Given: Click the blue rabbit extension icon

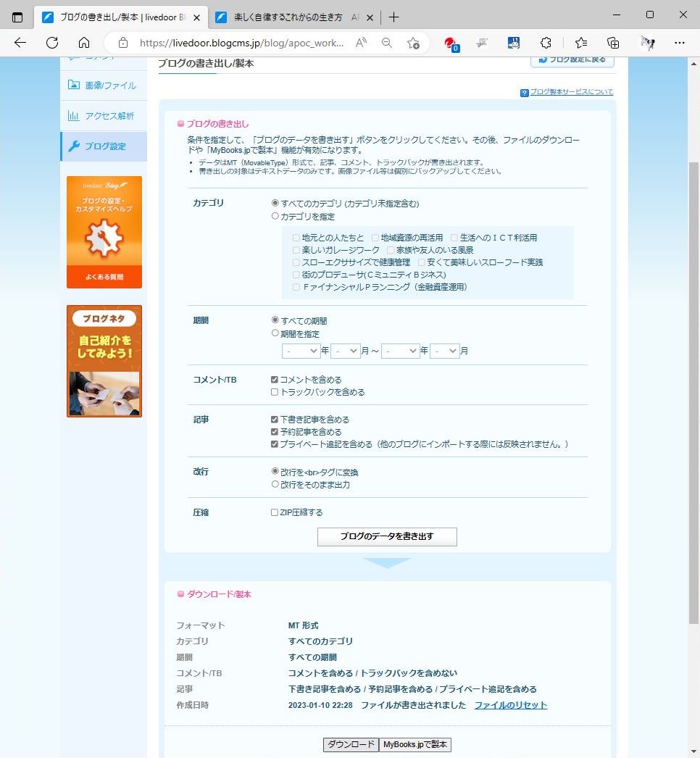Looking at the screenshot, I should (x=513, y=43).
